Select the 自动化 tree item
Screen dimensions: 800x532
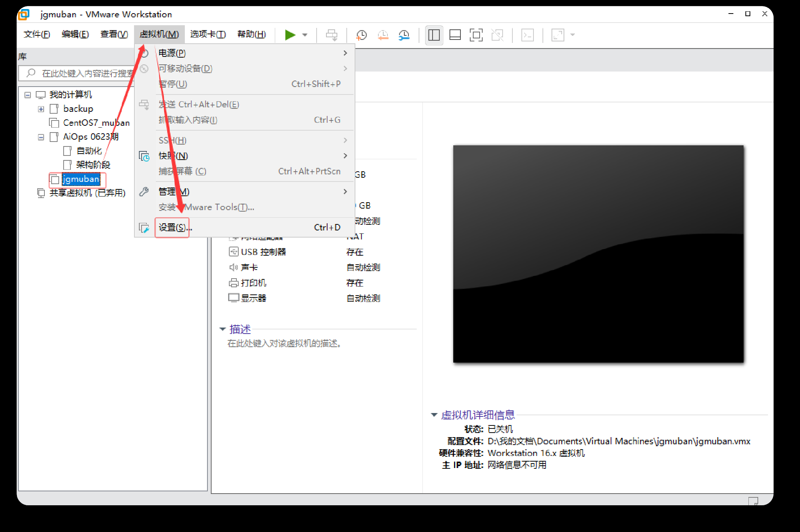point(89,151)
